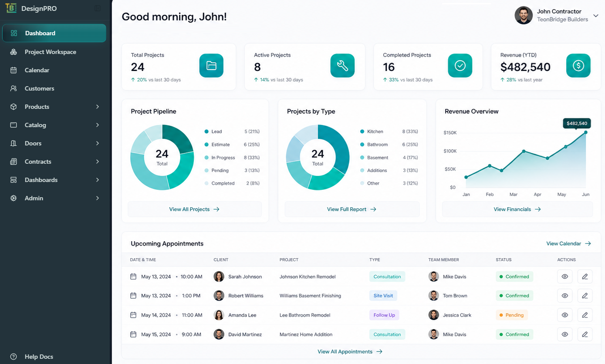The height and width of the screenshot is (364, 605).
Task: Collapse sidebar using the panel toggle icon
Action: click(x=98, y=8)
